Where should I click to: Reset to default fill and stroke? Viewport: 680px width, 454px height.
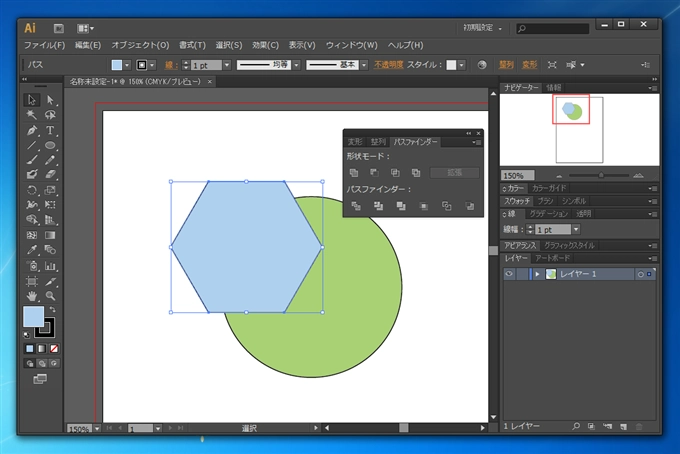tap(26, 335)
